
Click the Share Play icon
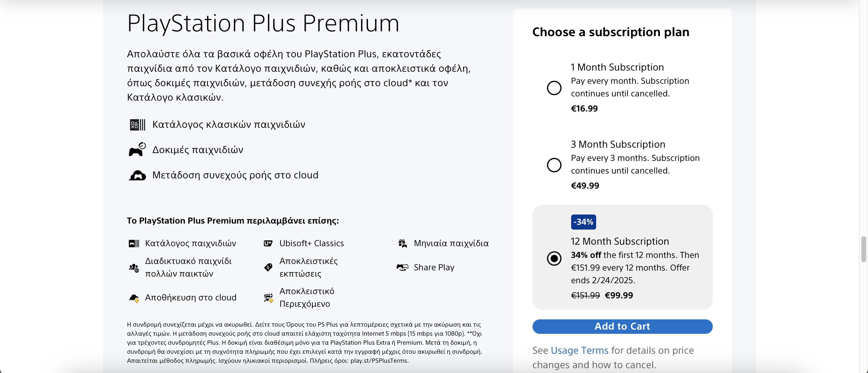pyautogui.click(x=402, y=267)
